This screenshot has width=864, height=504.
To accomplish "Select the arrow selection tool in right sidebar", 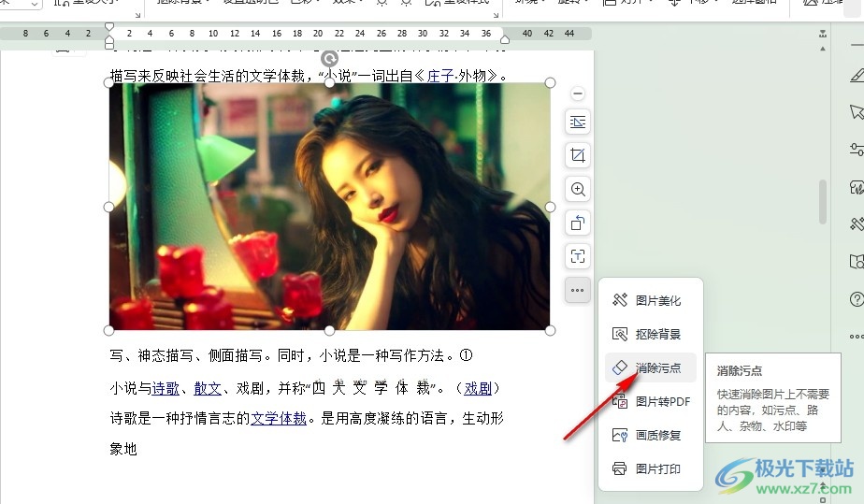I will pos(856,112).
